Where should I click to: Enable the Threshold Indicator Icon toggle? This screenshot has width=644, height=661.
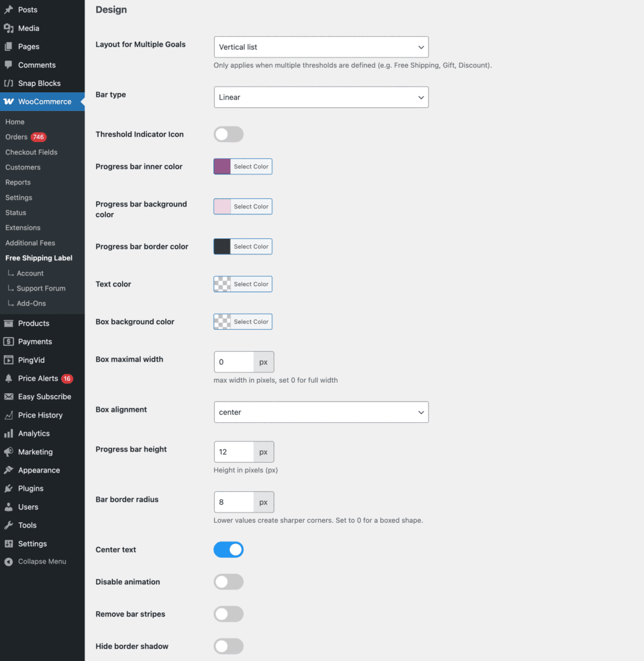click(228, 134)
